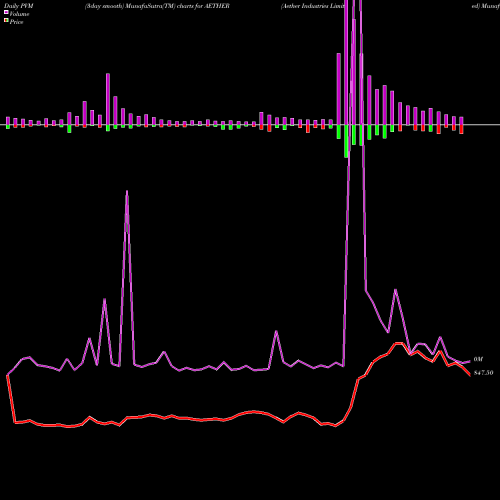Click the 'Daily PVM' title text

coord(19,6)
